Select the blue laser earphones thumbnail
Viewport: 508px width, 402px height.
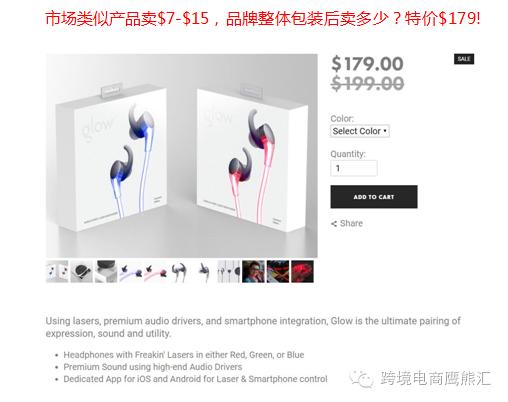click(131, 271)
